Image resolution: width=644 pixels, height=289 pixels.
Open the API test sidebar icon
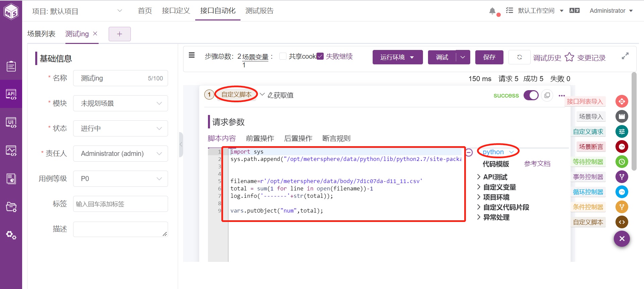[x=11, y=94]
